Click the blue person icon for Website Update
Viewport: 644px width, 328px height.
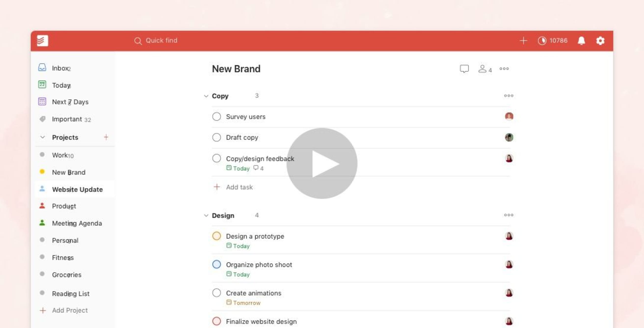point(42,189)
